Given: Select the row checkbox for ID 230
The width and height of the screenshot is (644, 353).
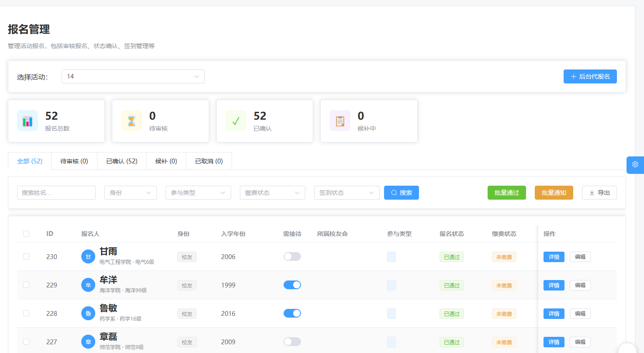Looking at the screenshot, I should tap(26, 256).
